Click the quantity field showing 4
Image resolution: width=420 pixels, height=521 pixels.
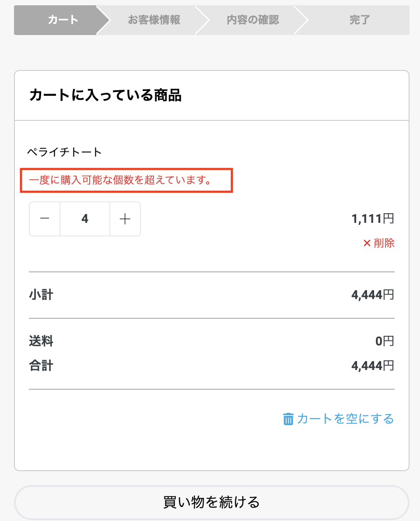click(x=85, y=219)
